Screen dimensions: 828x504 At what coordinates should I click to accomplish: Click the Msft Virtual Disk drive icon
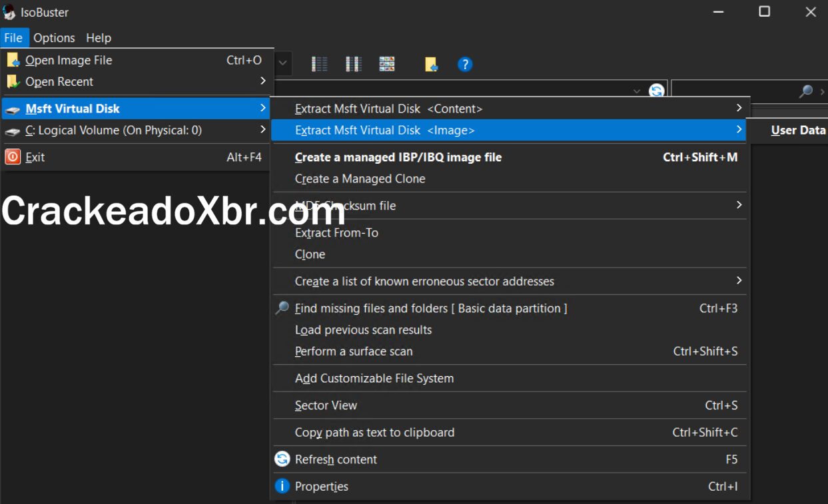[x=13, y=109]
